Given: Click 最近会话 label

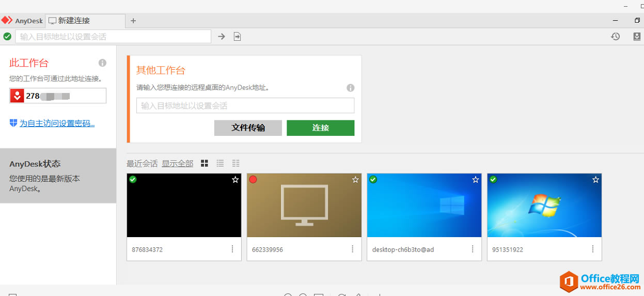Looking at the screenshot, I should pos(142,163).
